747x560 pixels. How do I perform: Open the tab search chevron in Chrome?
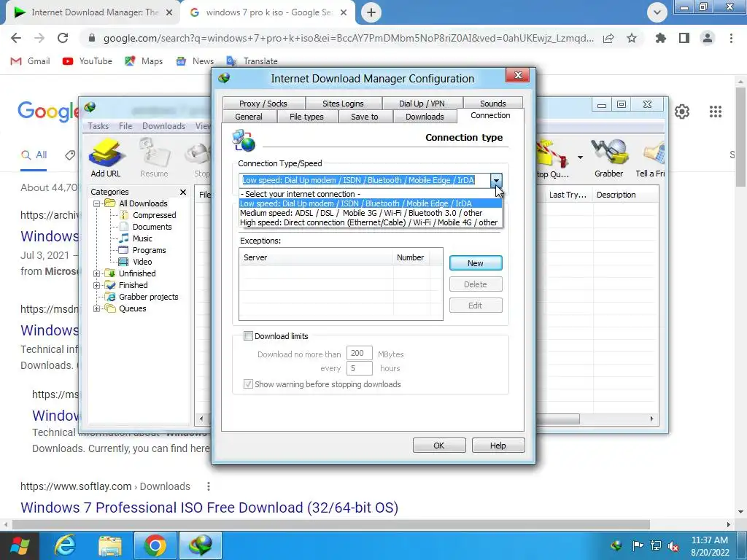[657, 13]
